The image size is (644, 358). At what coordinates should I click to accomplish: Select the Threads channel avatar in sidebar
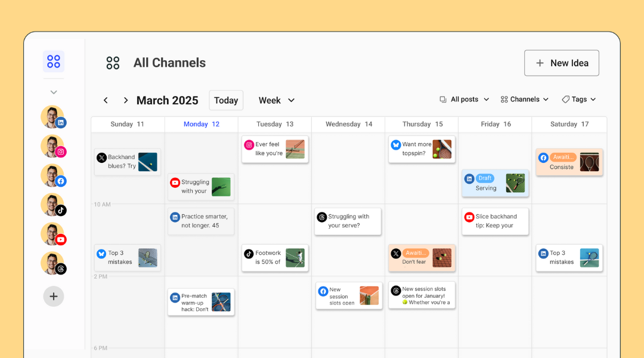tap(54, 263)
